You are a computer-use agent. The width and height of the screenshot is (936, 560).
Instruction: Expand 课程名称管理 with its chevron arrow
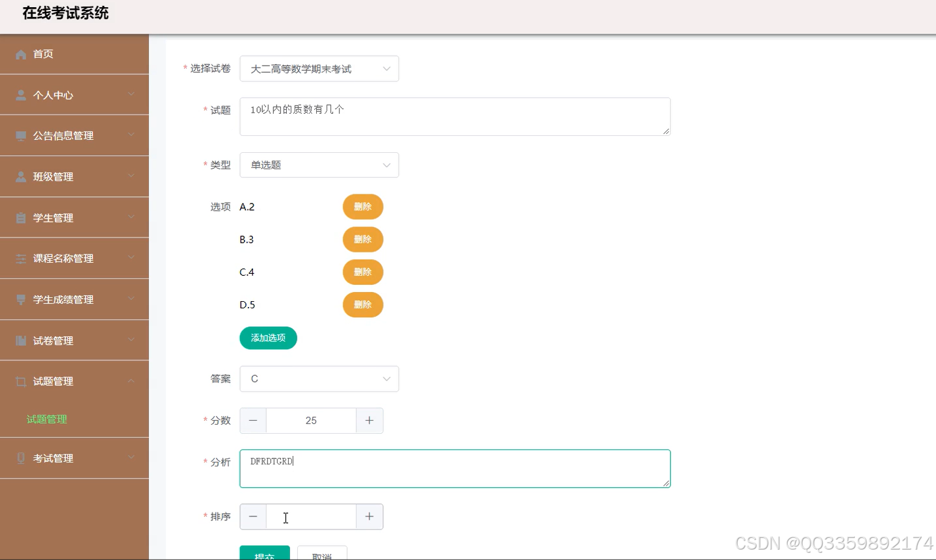coord(131,258)
